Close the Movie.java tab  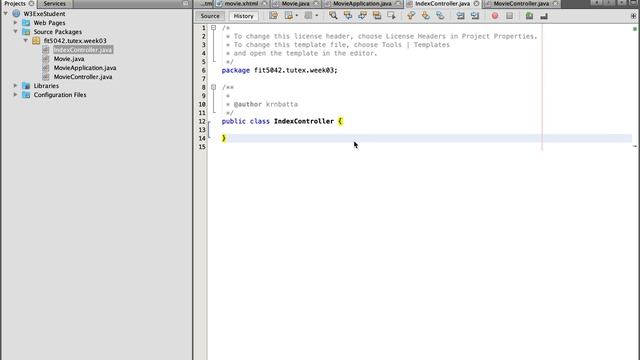coord(316,3)
